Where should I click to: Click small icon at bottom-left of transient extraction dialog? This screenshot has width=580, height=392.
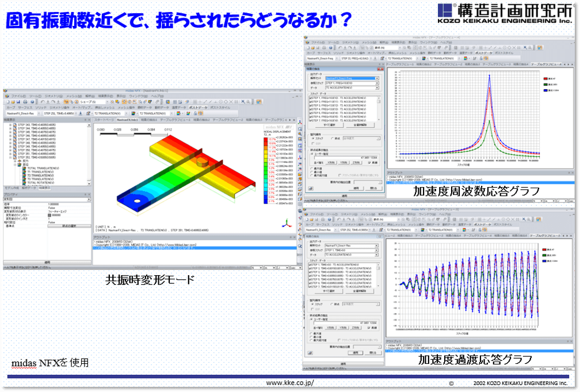point(310,353)
